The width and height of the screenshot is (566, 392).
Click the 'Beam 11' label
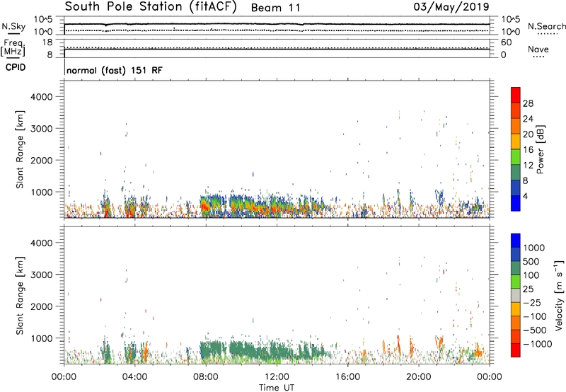click(275, 8)
